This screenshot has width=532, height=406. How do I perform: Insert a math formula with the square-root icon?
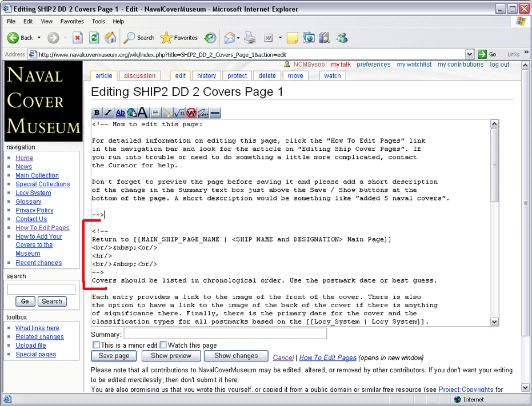click(x=179, y=113)
